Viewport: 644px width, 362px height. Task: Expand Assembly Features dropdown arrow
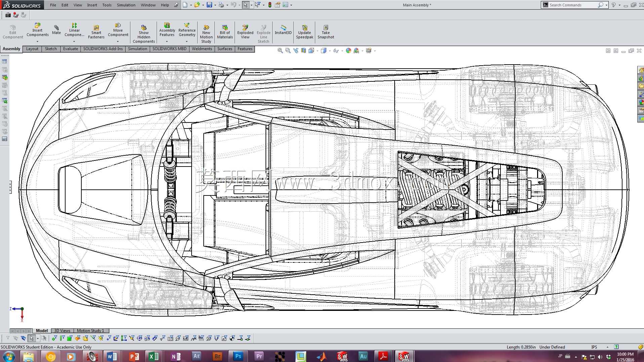[167, 42]
